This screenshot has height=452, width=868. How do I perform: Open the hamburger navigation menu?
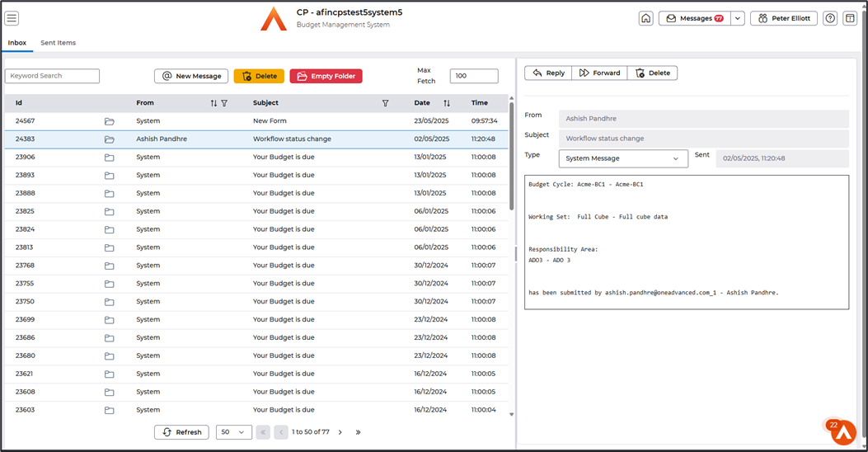12,18
